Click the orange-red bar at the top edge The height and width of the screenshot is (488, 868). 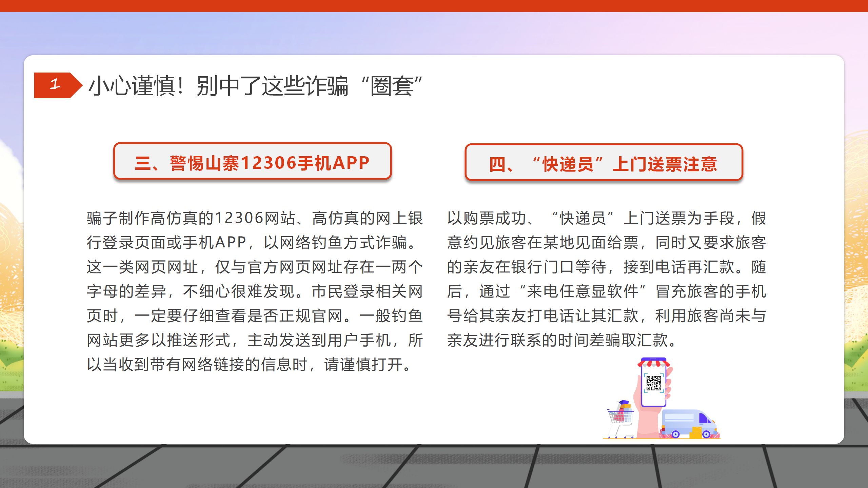(x=434, y=6)
